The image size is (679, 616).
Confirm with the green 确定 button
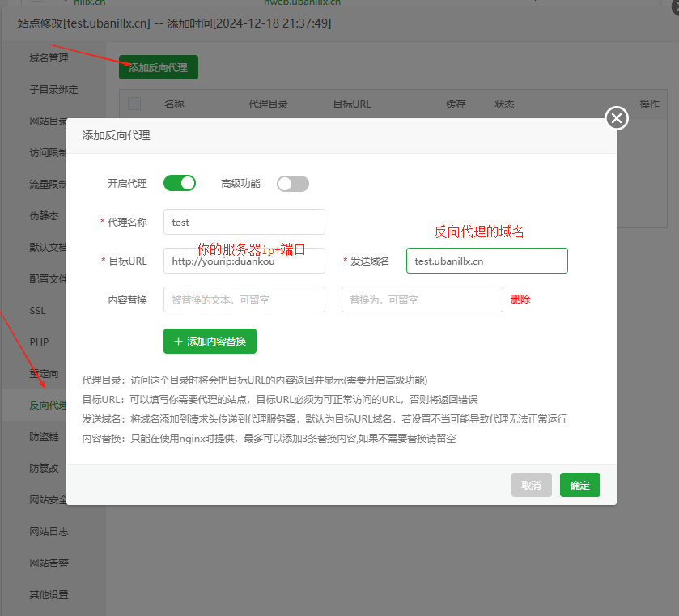(x=579, y=485)
